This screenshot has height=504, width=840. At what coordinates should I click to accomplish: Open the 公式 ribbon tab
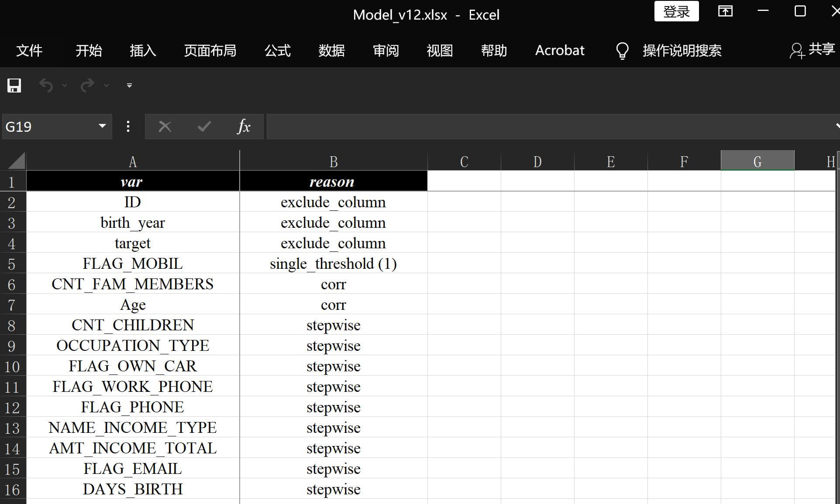click(x=277, y=51)
